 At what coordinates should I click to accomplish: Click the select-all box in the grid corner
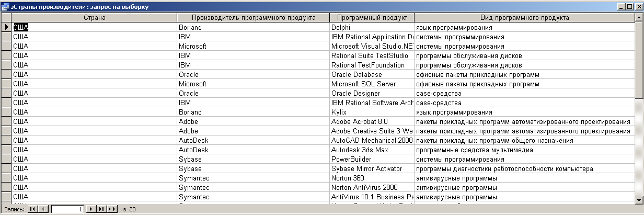click(x=6, y=18)
